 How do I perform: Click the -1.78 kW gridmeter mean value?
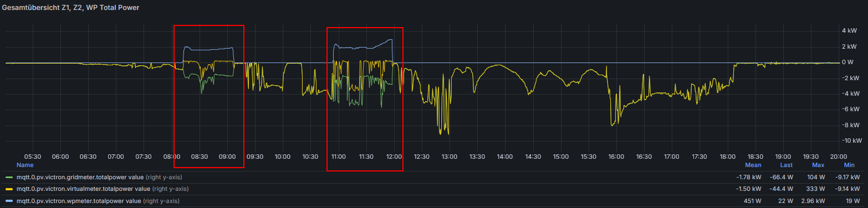[749, 178]
